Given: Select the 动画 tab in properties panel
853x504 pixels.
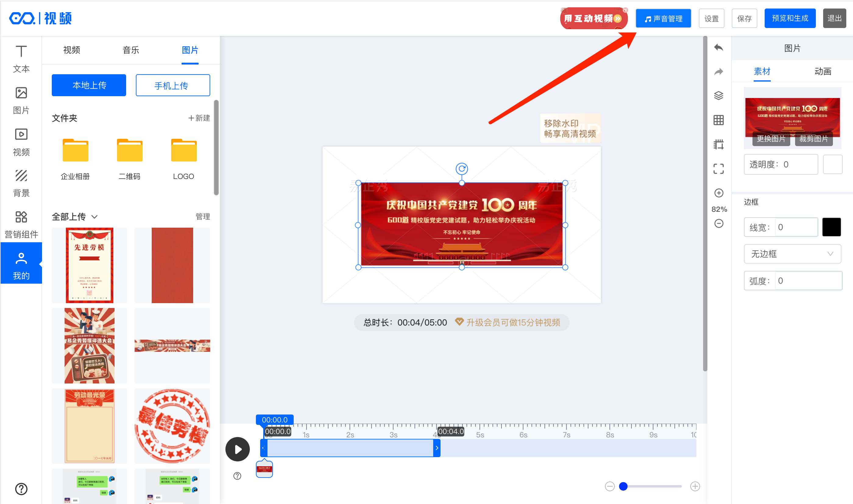Looking at the screenshot, I should click(823, 71).
